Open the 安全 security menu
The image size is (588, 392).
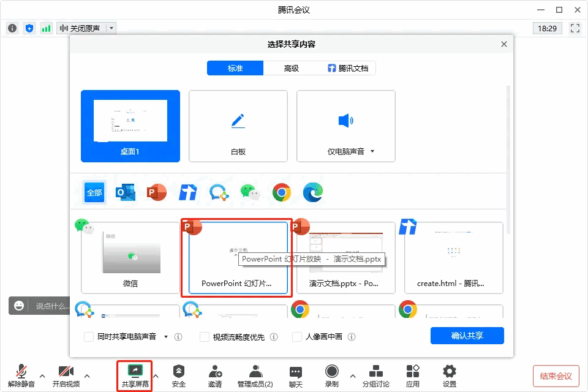178,376
